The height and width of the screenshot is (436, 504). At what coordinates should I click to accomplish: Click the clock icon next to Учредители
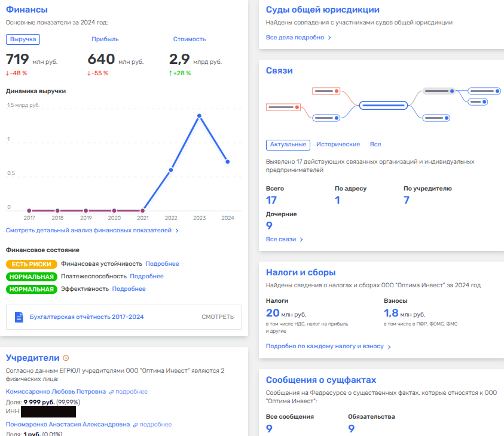[x=66, y=358]
